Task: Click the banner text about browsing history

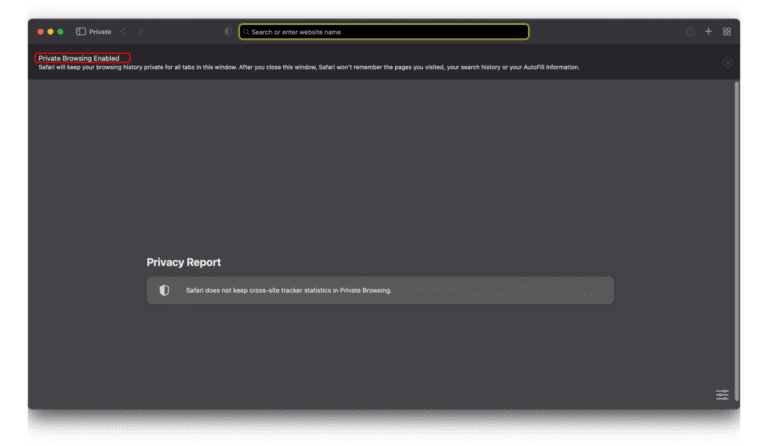Action: [x=309, y=67]
